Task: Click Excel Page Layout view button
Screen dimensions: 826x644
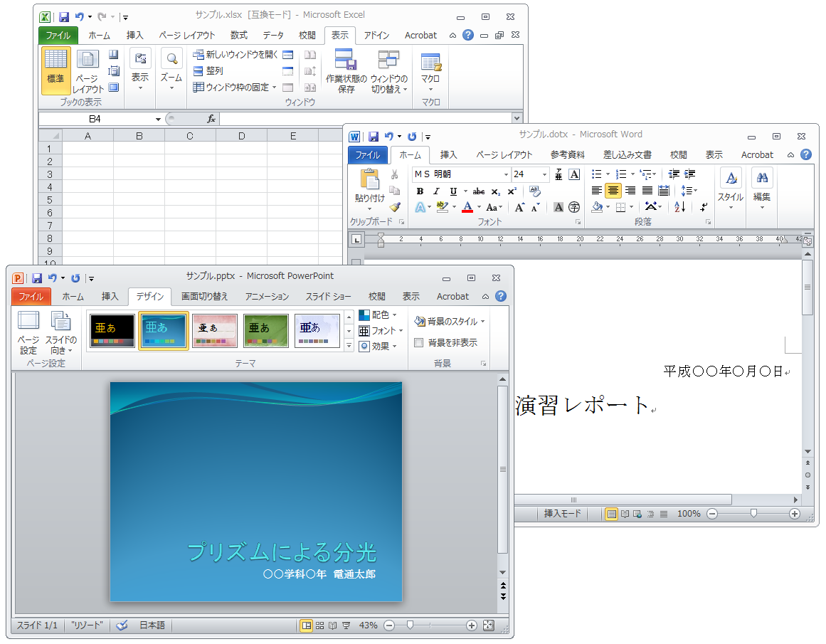Action: [88, 72]
